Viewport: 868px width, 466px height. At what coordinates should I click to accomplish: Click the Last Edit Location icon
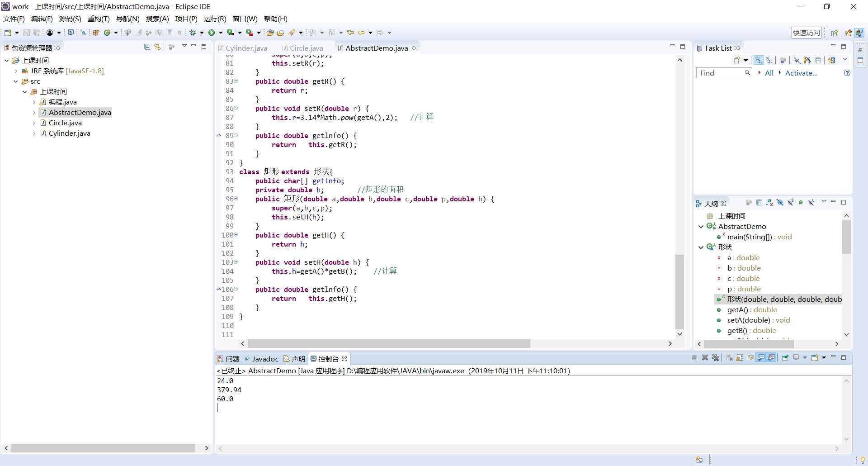click(350, 33)
